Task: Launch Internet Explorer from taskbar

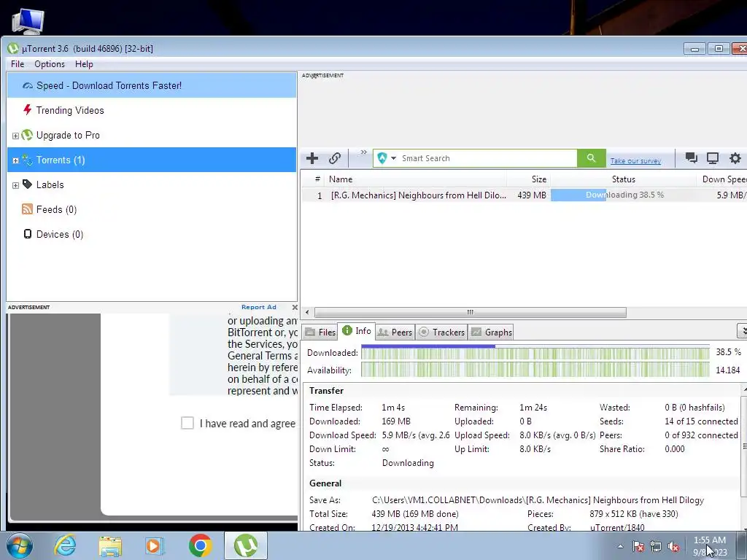Action: point(65,545)
